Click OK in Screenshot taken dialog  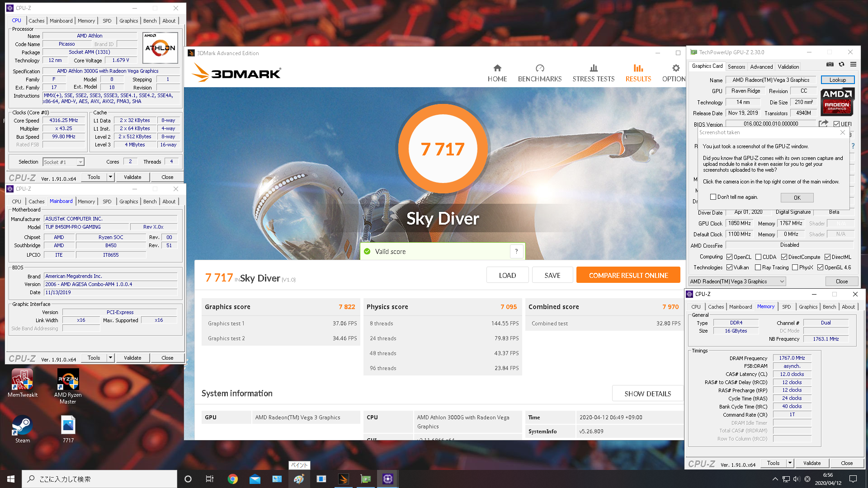click(797, 197)
